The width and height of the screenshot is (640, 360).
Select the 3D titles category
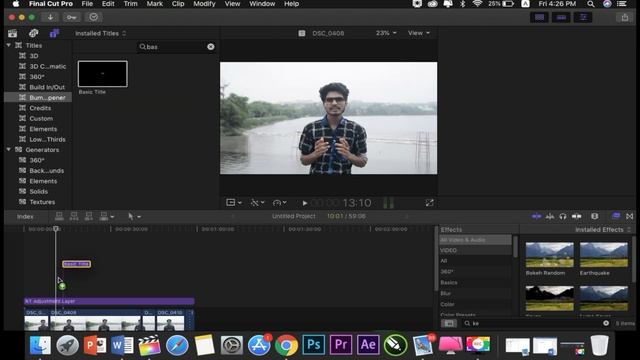(x=33, y=56)
